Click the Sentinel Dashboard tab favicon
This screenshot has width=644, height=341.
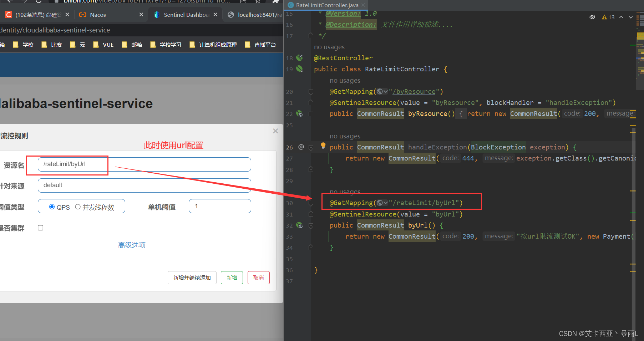(x=157, y=15)
